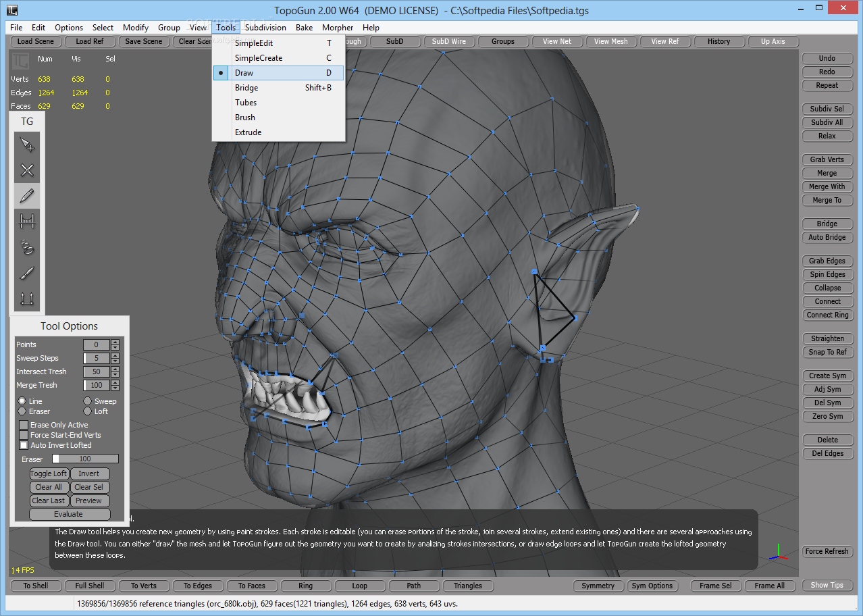Select the Extrude tool icon

point(27,299)
